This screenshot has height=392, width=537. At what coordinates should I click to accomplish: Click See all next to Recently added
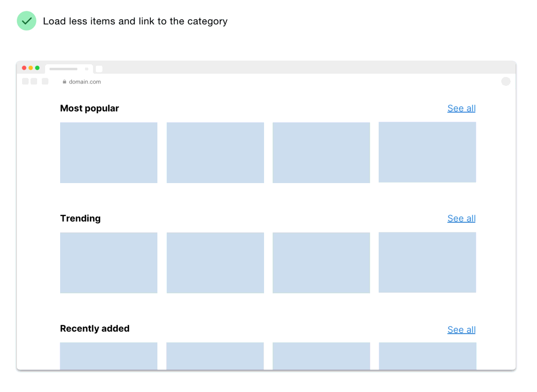[x=461, y=330]
